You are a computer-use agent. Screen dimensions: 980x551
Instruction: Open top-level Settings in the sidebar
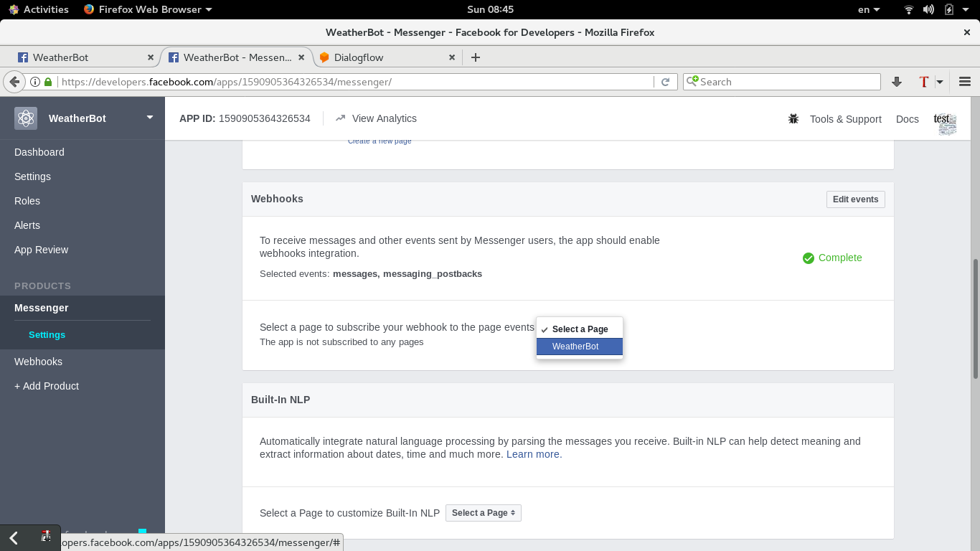pos(32,176)
